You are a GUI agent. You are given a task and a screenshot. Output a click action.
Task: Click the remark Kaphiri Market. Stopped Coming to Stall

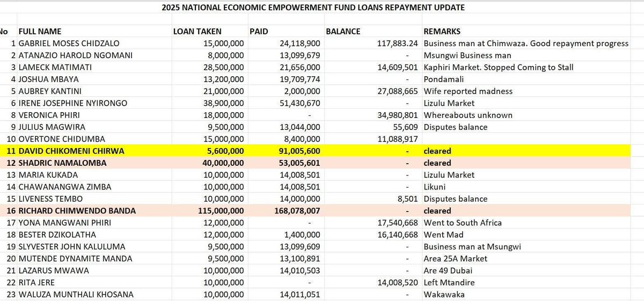tap(499, 67)
